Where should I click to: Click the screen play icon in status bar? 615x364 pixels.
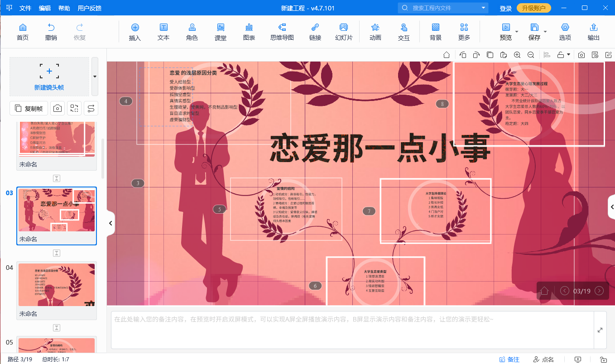coord(577,359)
